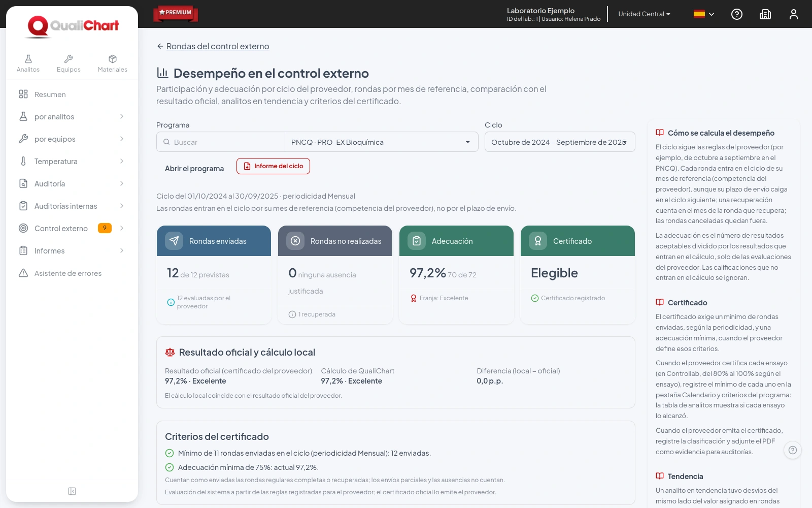Screen dimensions: 812x508
Task: Select Control externo sidebar item
Action: tap(72, 229)
